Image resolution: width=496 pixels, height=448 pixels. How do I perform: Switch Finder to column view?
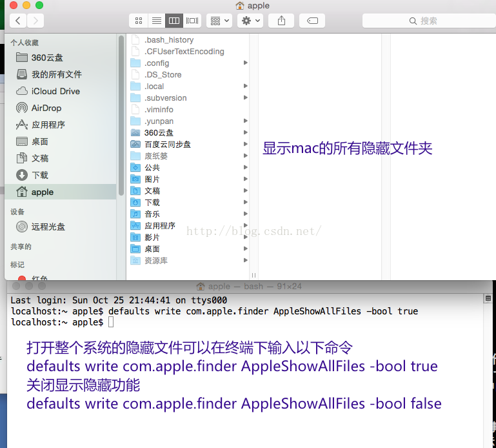(x=174, y=21)
